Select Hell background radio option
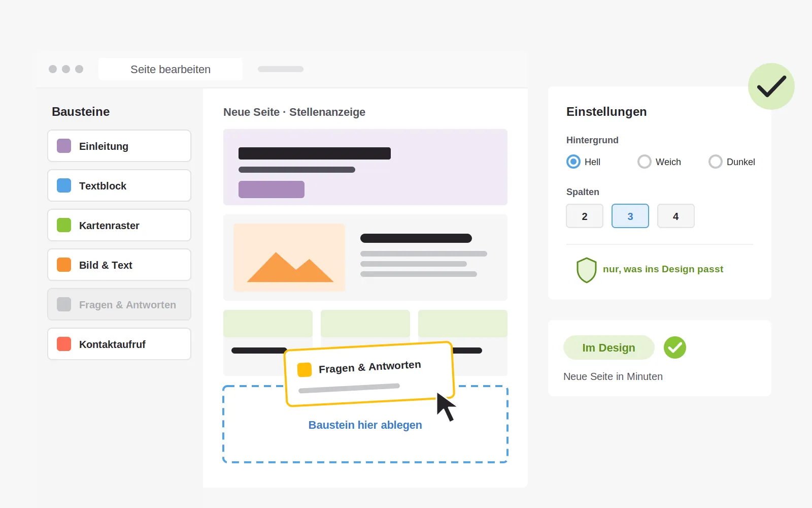 coord(573,162)
